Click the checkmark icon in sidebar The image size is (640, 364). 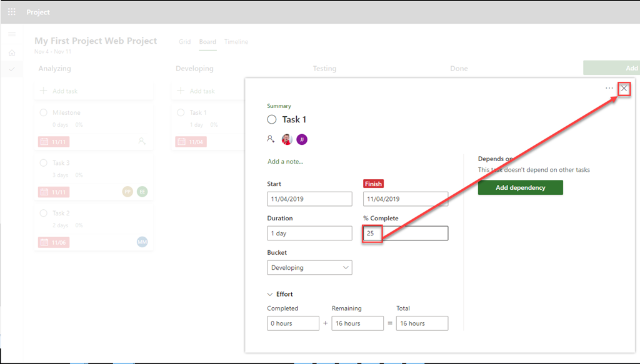(12, 69)
